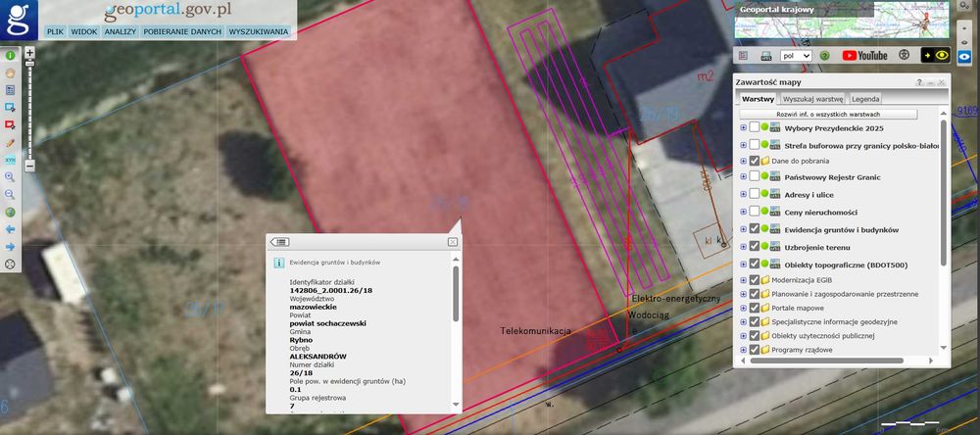Expand the Ceny nieruchomości node
Image resolution: width=980 pixels, height=435 pixels.
coord(743,212)
